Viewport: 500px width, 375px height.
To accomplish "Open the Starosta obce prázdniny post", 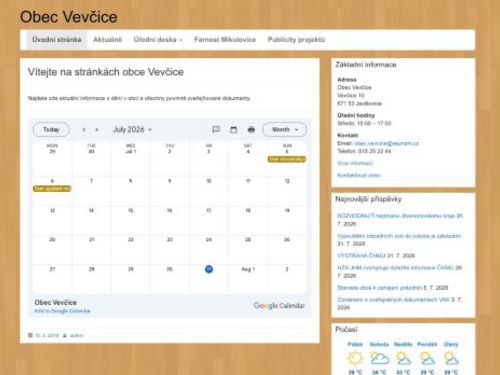I will pos(380,288).
